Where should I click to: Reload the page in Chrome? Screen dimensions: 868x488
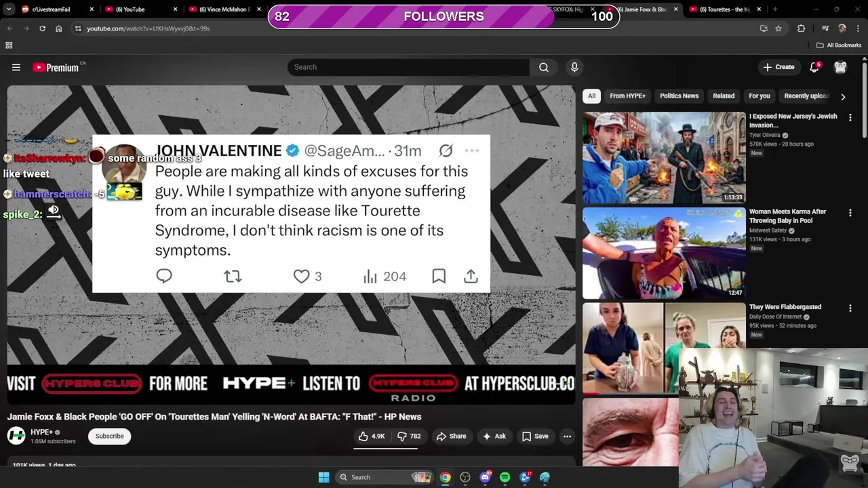(42, 28)
